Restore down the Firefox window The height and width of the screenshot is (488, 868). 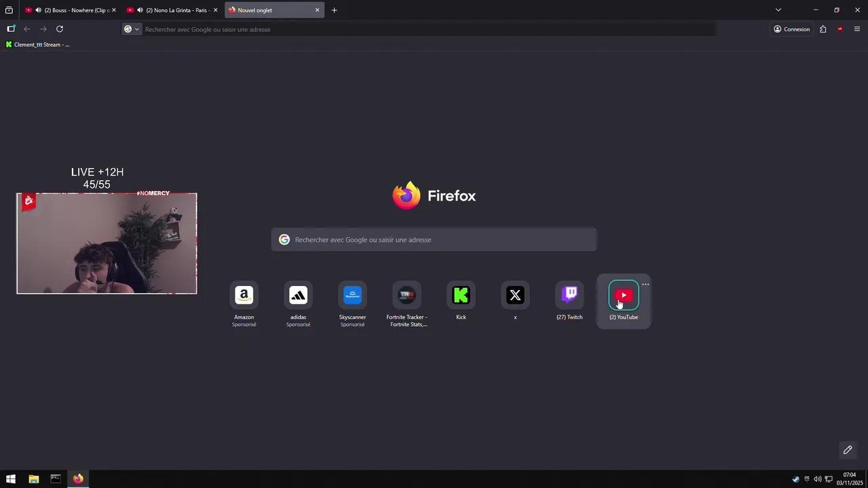tap(837, 10)
